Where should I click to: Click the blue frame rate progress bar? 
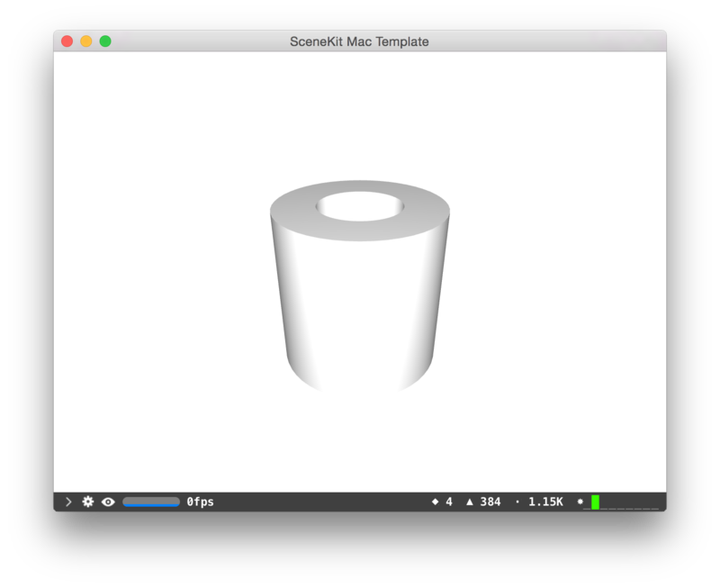tap(151, 502)
